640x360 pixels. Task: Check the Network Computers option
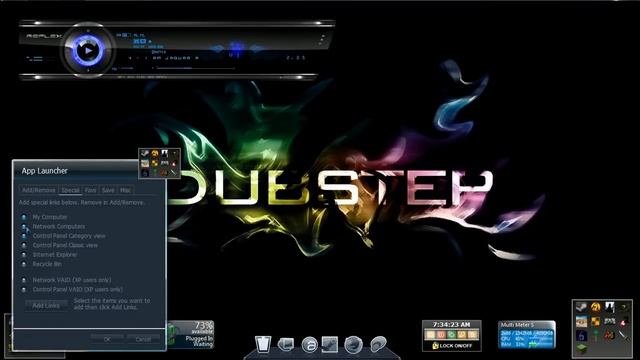[x=24, y=227]
